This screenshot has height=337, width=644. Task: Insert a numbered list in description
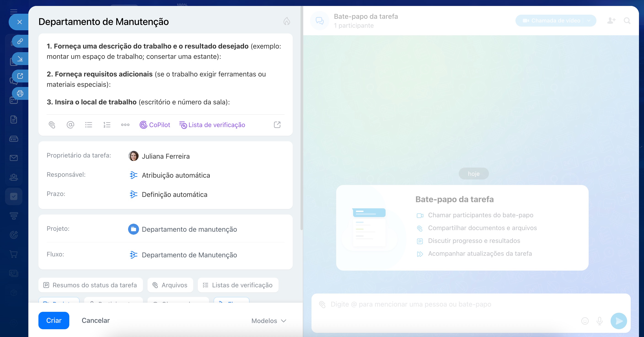point(107,125)
